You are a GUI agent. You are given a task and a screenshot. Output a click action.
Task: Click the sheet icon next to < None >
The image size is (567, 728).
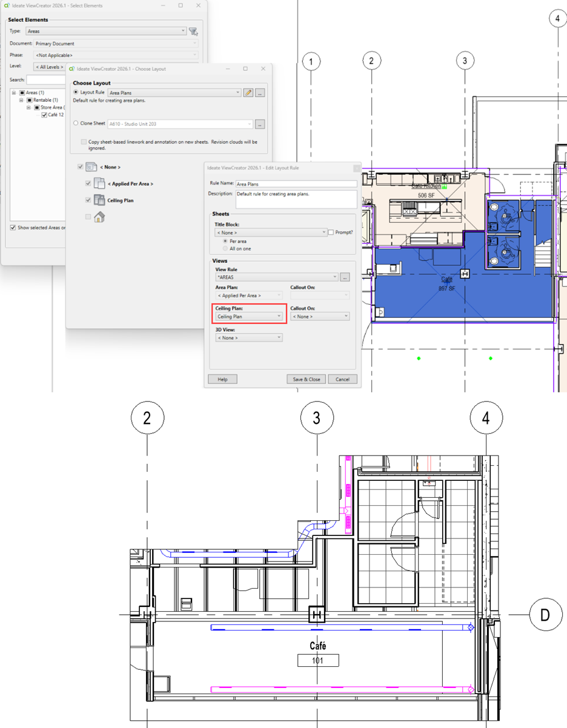[91, 167]
